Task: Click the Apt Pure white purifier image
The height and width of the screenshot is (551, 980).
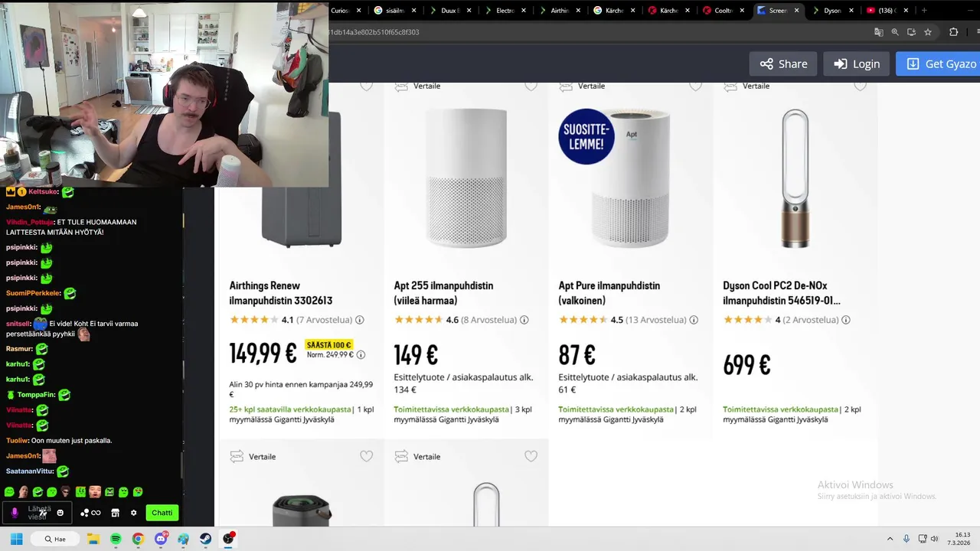Action: click(x=630, y=178)
